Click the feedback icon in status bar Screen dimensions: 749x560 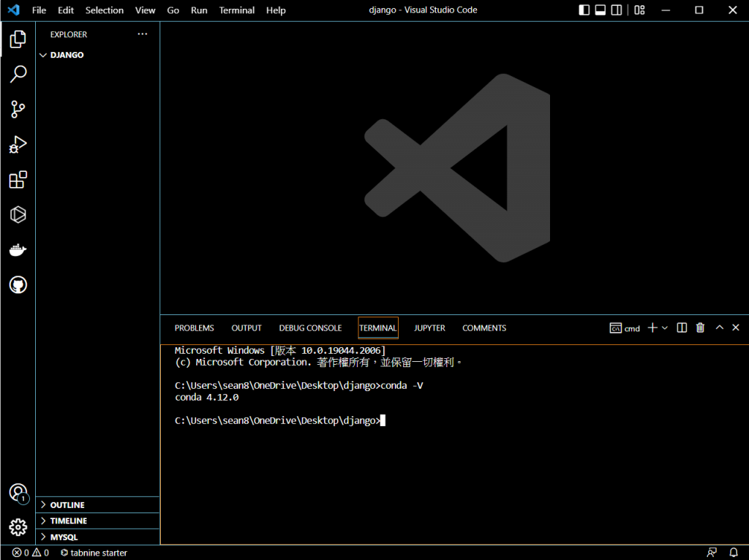tap(712, 553)
